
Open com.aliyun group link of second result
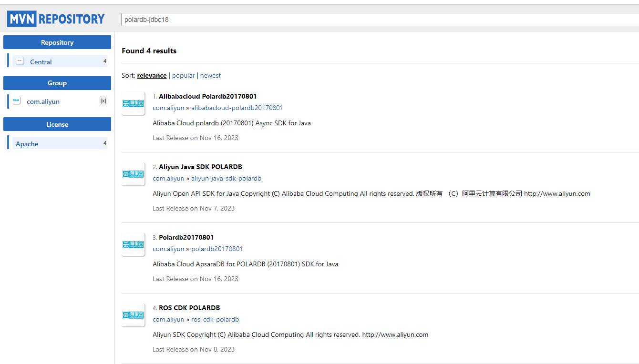point(168,178)
